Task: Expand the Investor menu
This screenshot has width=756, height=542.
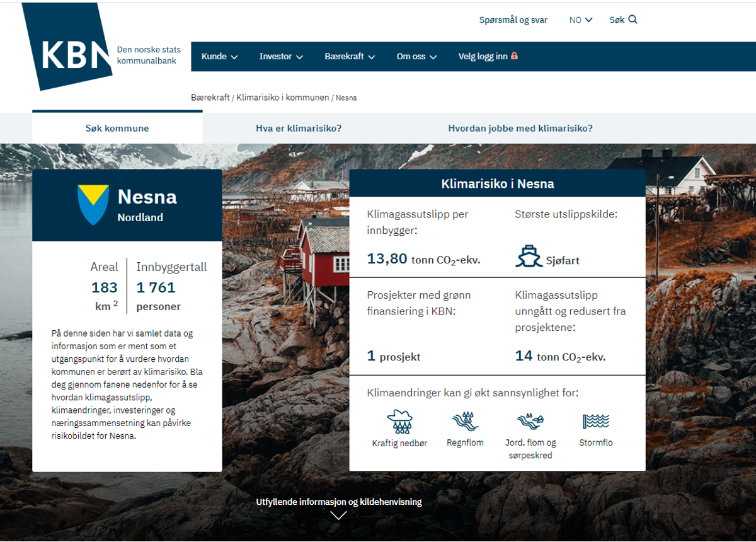Action: pyautogui.click(x=281, y=57)
